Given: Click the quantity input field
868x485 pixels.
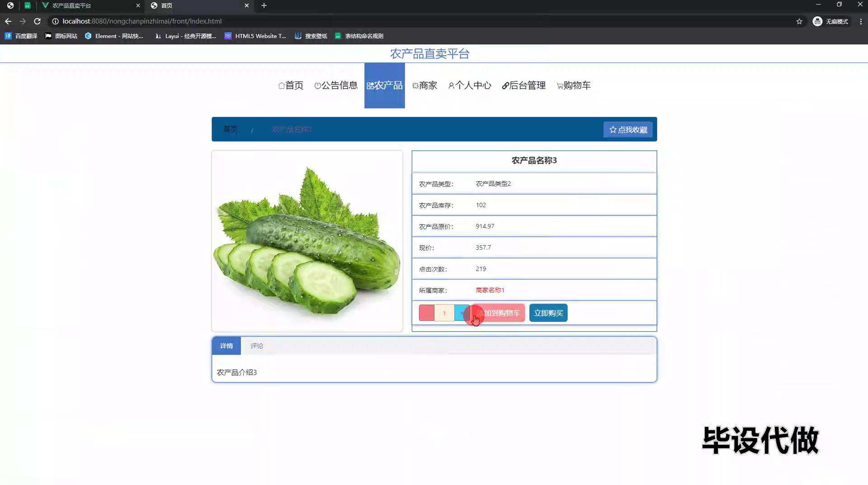Looking at the screenshot, I should click(444, 313).
